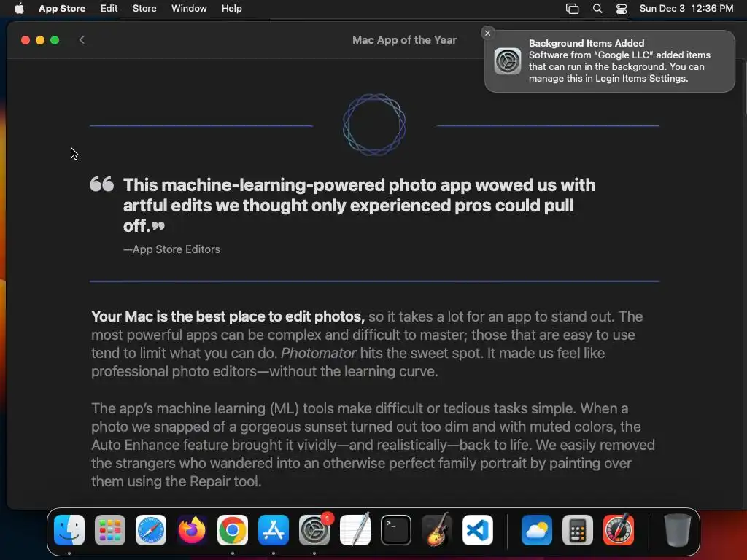Open the Window menu

point(189,9)
